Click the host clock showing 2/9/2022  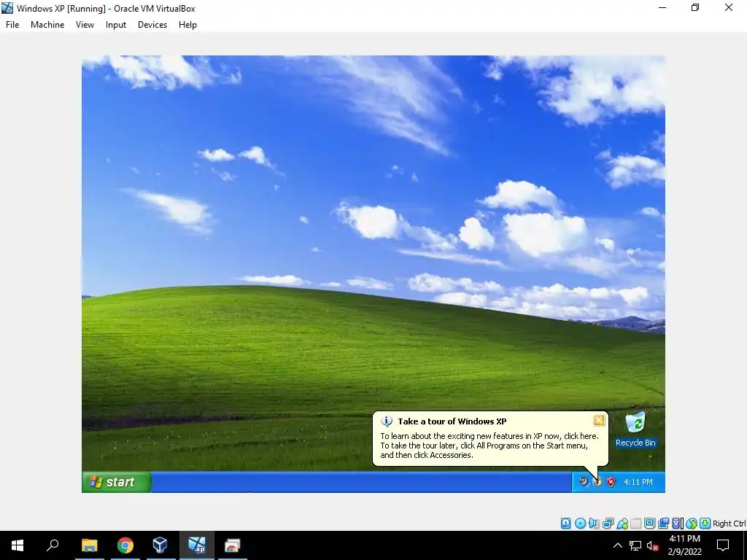click(684, 545)
